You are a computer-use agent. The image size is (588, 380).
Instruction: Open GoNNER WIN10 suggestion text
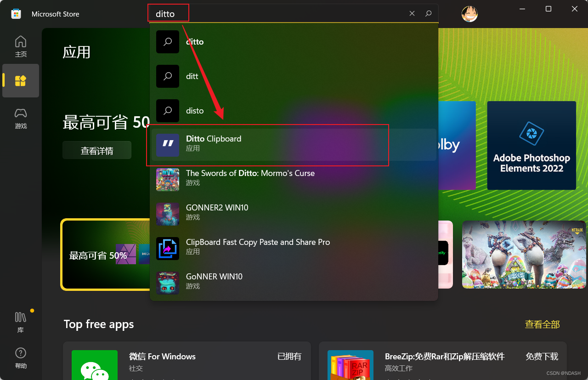(x=214, y=277)
